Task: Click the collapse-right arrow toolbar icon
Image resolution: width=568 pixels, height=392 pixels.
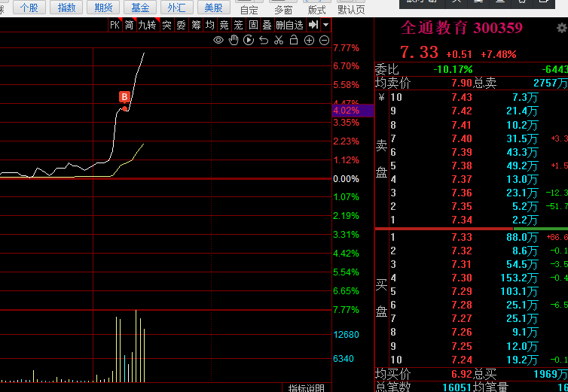Action: (313, 25)
